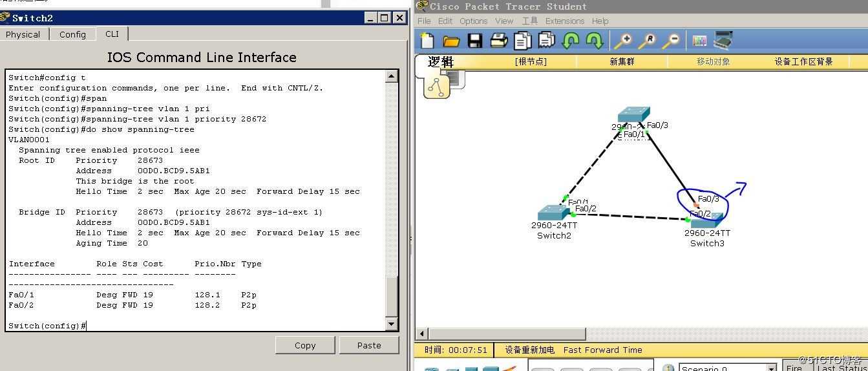This screenshot has width=868, height=371.
Task: Click the Copy button below the CLI
Action: click(305, 345)
